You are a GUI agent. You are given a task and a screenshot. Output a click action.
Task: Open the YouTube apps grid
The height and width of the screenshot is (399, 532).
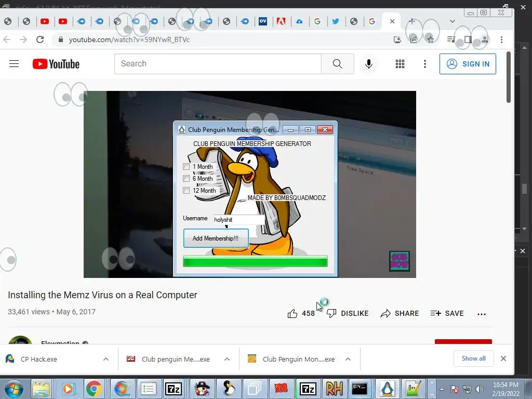[400, 64]
